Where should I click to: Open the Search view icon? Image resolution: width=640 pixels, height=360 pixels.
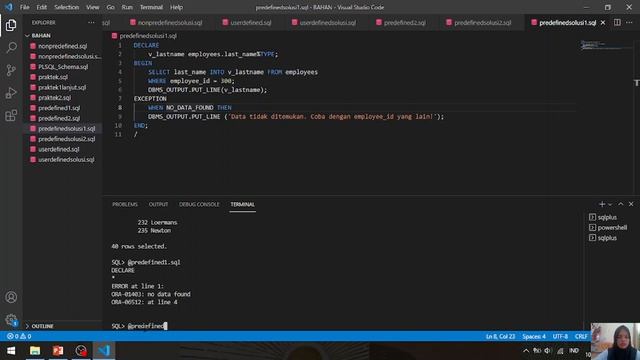(x=11, y=47)
